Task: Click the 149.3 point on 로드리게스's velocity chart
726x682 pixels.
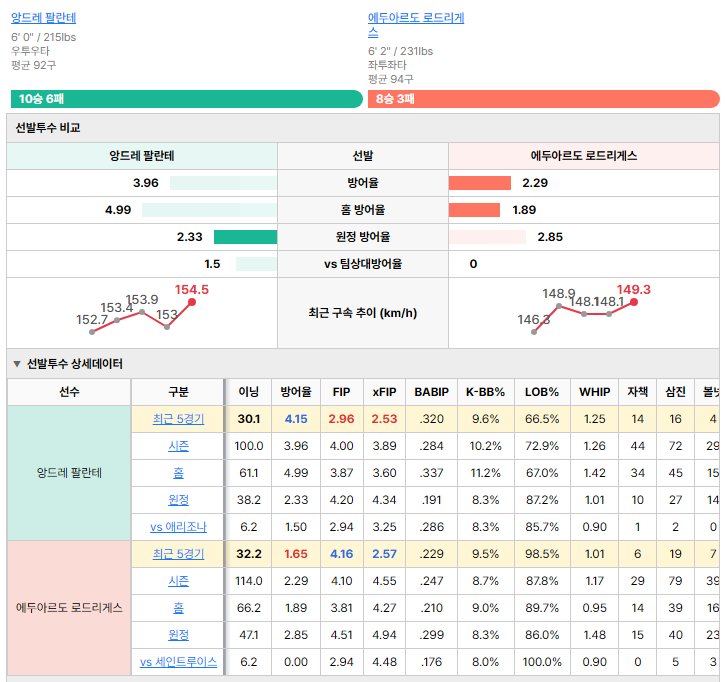Action: click(x=634, y=302)
